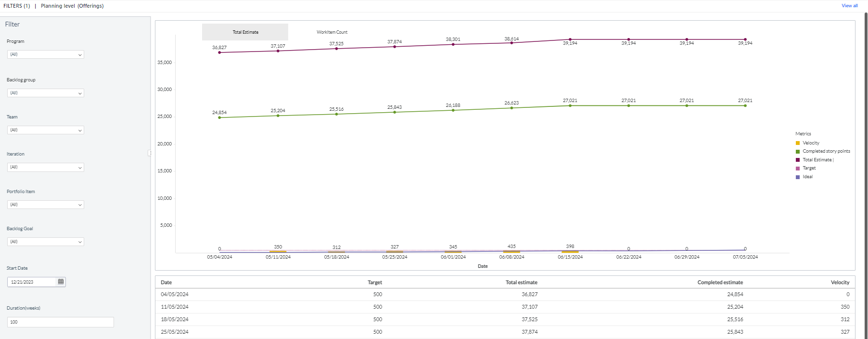Screen dimensions: 868x339
Task: Switch to the Total Estimate tab
Action: pyautogui.click(x=245, y=32)
